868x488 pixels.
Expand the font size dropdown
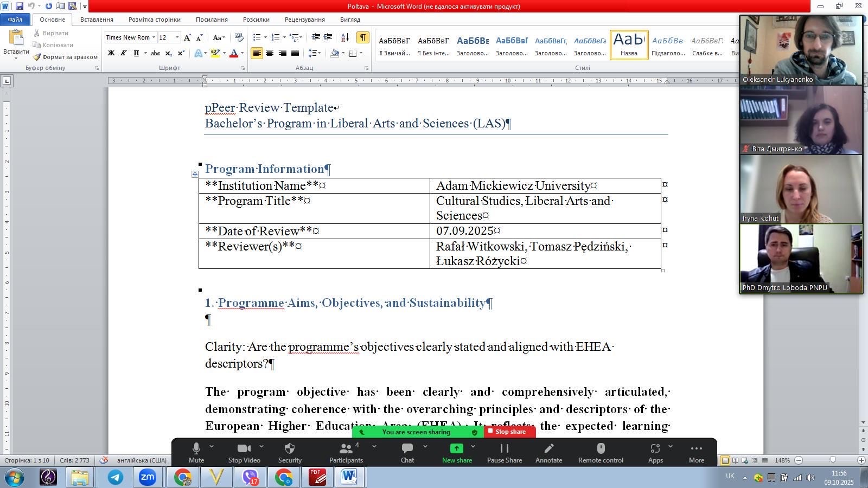tap(177, 37)
